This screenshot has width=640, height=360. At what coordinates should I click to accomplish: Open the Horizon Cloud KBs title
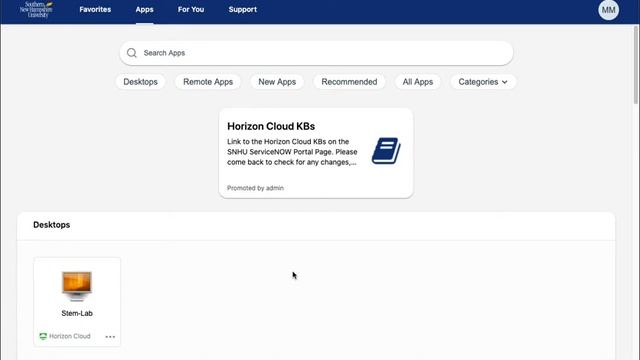pyautogui.click(x=271, y=127)
